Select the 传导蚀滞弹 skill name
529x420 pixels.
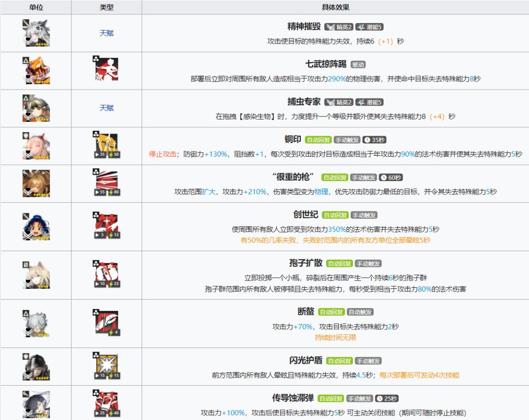pyautogui.click(x=293, y=398)
